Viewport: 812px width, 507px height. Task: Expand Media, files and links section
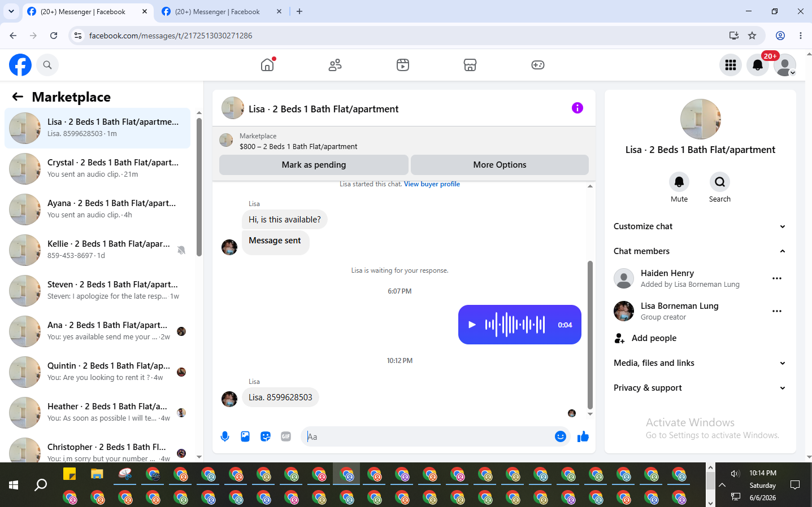point(700,363)
